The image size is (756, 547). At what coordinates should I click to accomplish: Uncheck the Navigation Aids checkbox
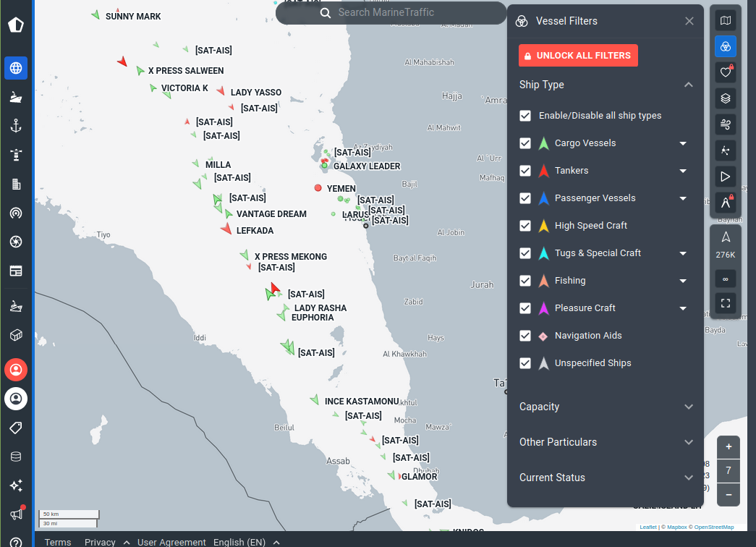tap(525, 336)
